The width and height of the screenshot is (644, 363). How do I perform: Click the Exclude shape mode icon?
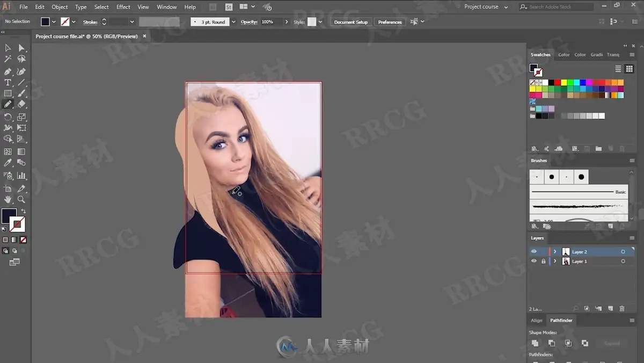point(585,343)
